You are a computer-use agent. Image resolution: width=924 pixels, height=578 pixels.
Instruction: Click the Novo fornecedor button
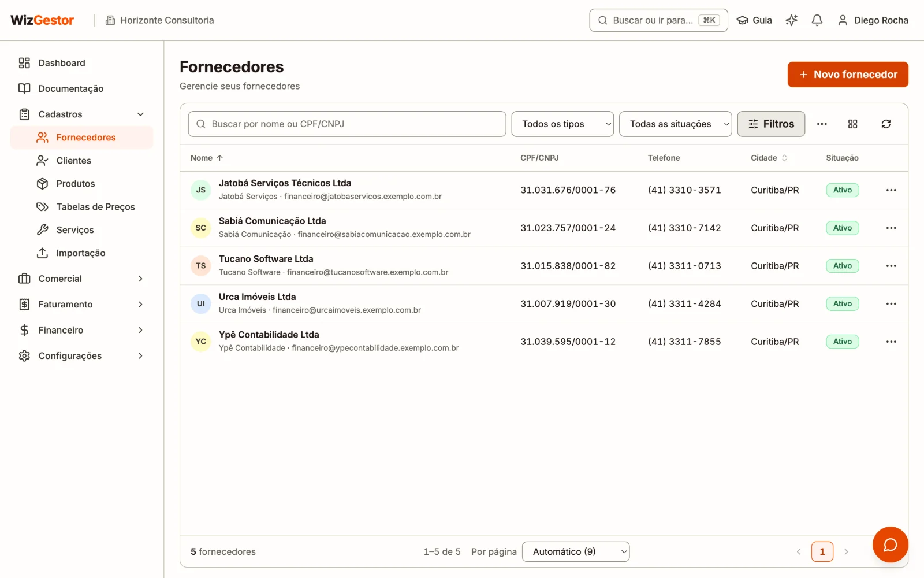coord(848,75)
